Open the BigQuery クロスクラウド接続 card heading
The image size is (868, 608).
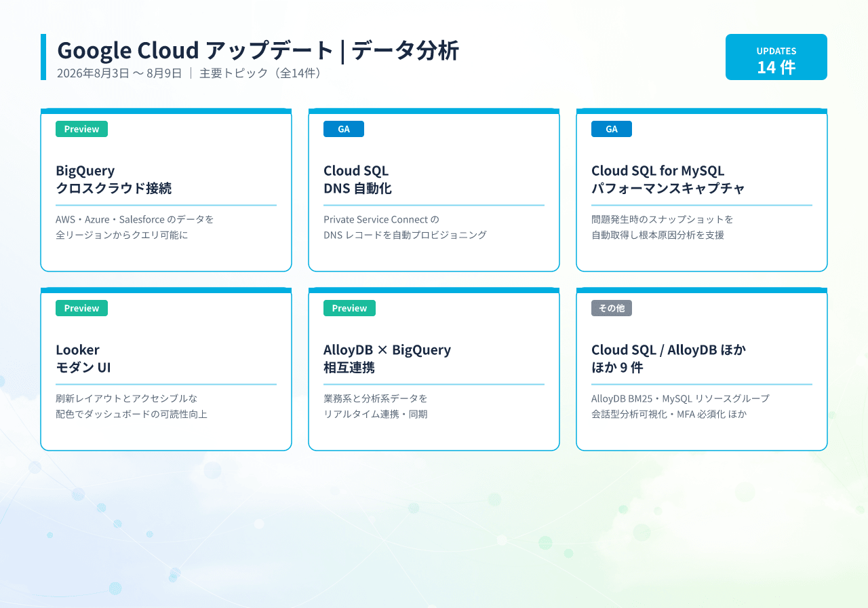point(114,179)
